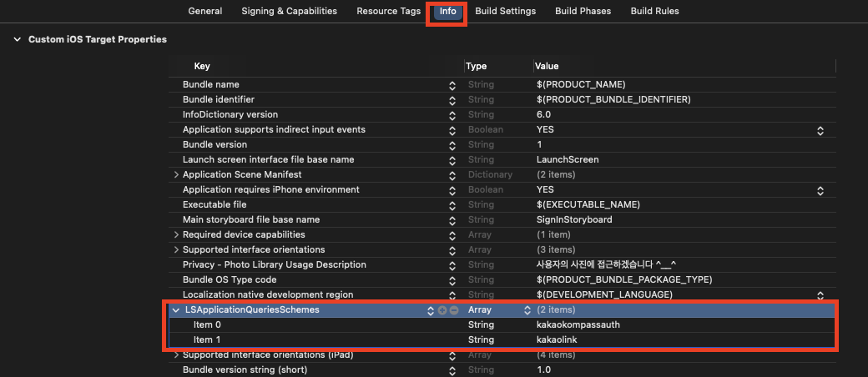868x377 pixels.
Task: Collapse the LSApplicationQueriesSchemes array
Action: [177, 310]
